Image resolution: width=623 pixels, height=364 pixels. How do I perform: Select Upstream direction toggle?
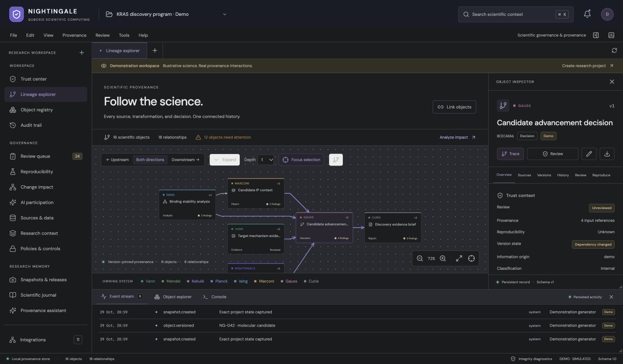(118, 160)
